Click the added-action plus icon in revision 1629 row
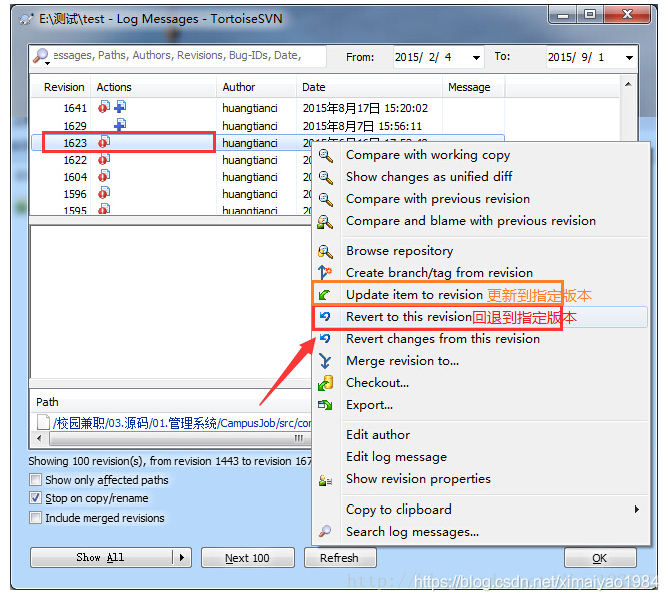This screenshot has width=669, height=601. tap(120, 125)
